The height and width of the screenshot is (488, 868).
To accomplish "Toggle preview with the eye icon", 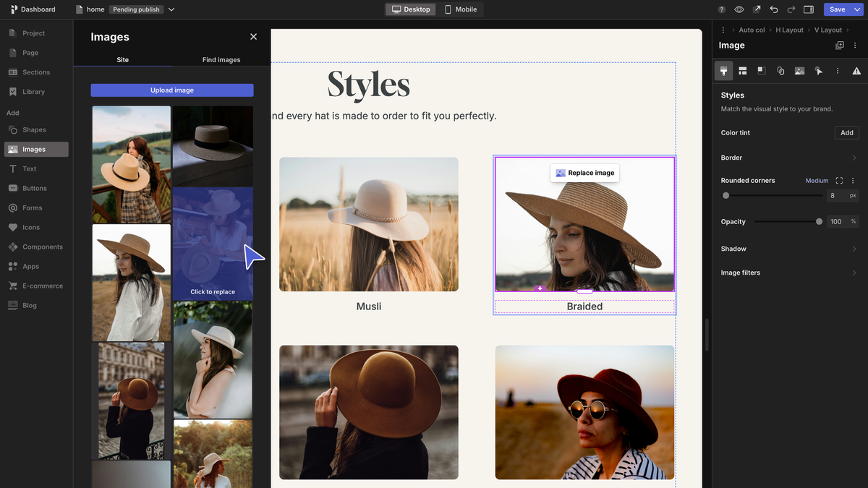I will point(739,9).
